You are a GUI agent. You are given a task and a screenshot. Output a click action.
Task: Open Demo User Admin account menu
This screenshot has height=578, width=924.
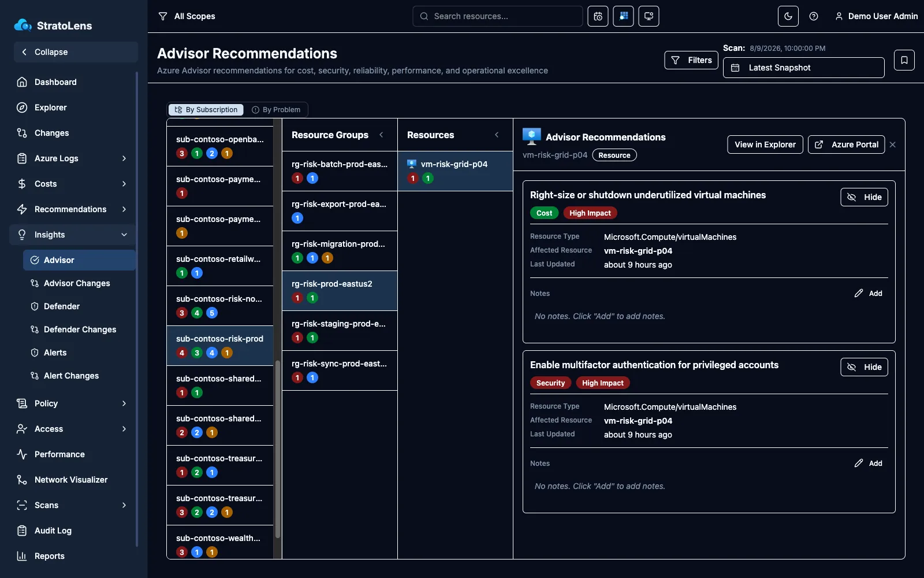pos(876,16)
